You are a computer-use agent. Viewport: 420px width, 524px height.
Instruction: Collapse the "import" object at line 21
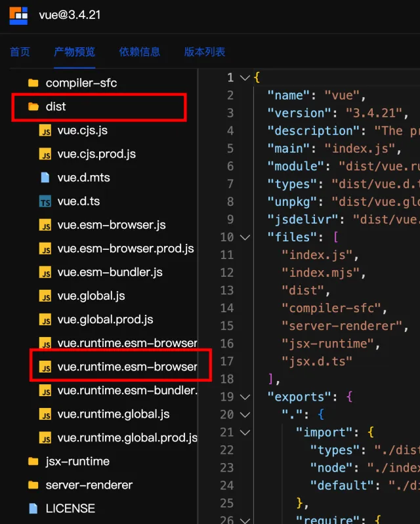pyautogui.click(x=245, y=433)
